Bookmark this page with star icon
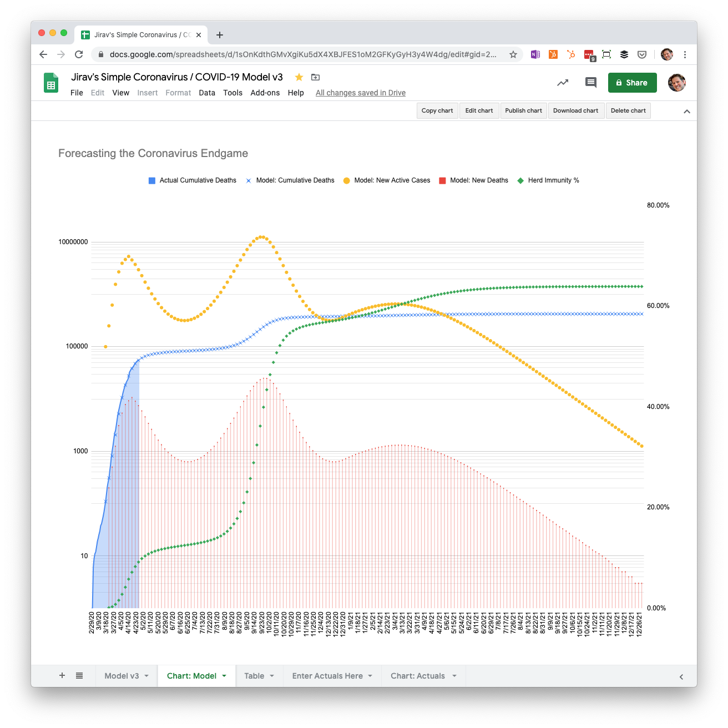 tap(513, 54)
